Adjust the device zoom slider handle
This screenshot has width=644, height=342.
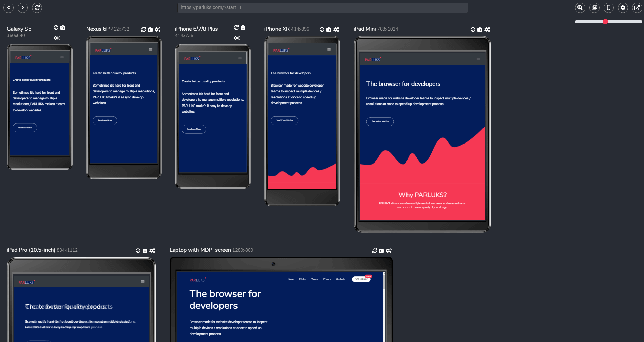click(x=605, y=22)
